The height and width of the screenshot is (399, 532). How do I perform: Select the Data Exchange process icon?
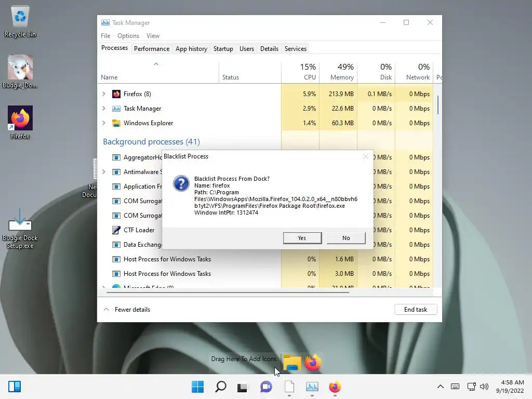click(x=116, y=245)
